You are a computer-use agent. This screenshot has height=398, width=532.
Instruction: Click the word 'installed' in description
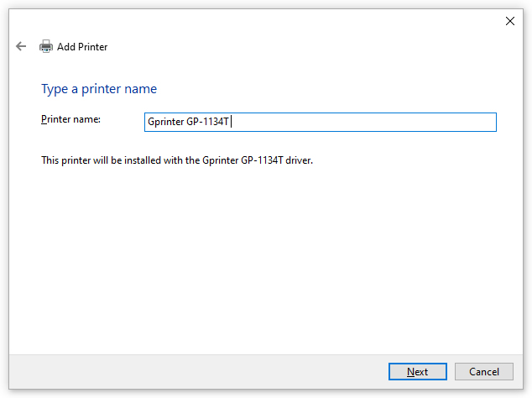(x=143, y=160)
